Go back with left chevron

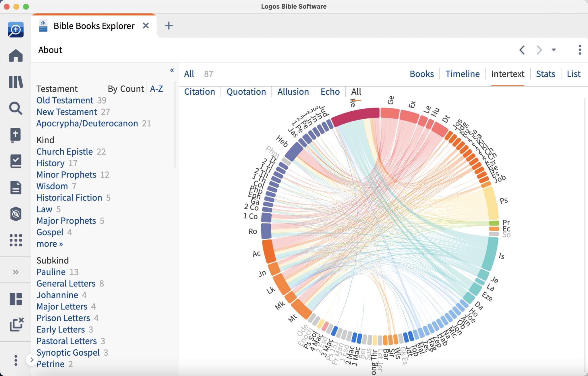click(x=522, y=50)
